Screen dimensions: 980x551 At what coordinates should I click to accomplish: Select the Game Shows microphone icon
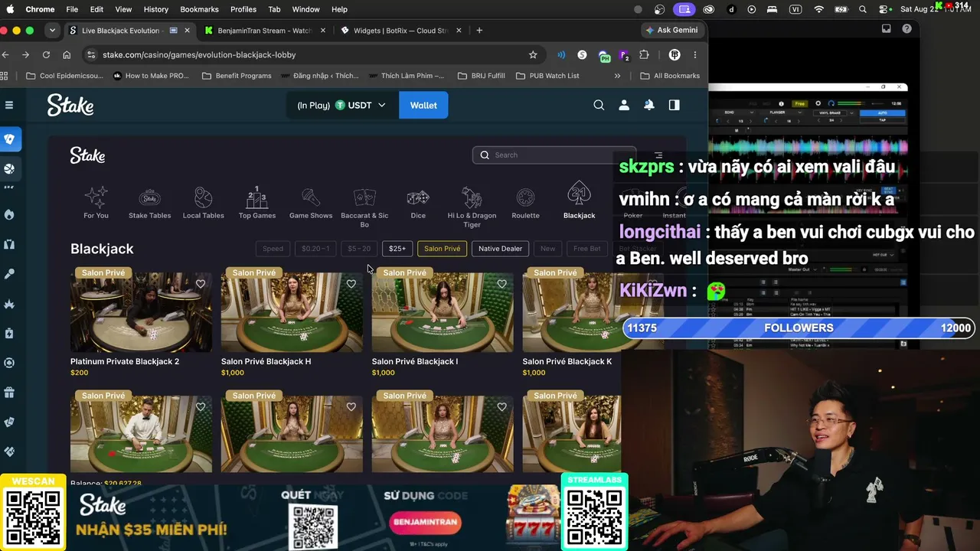(x=311, y=197)
